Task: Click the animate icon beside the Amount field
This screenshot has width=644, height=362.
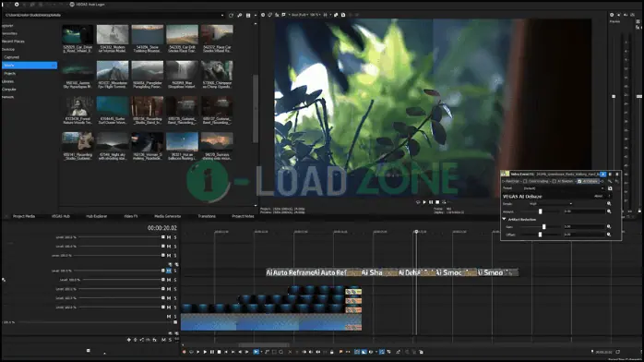Action: coord(609,211)
